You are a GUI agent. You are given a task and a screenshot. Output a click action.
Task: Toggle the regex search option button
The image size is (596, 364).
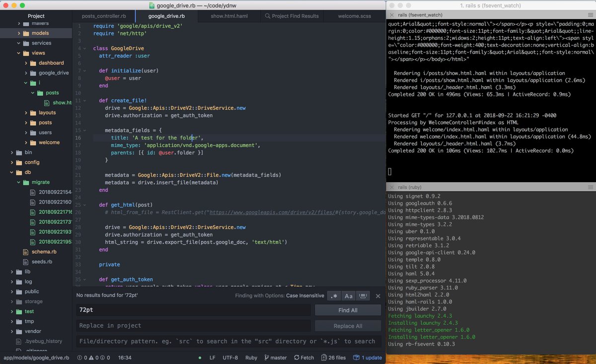click(334, 296)
